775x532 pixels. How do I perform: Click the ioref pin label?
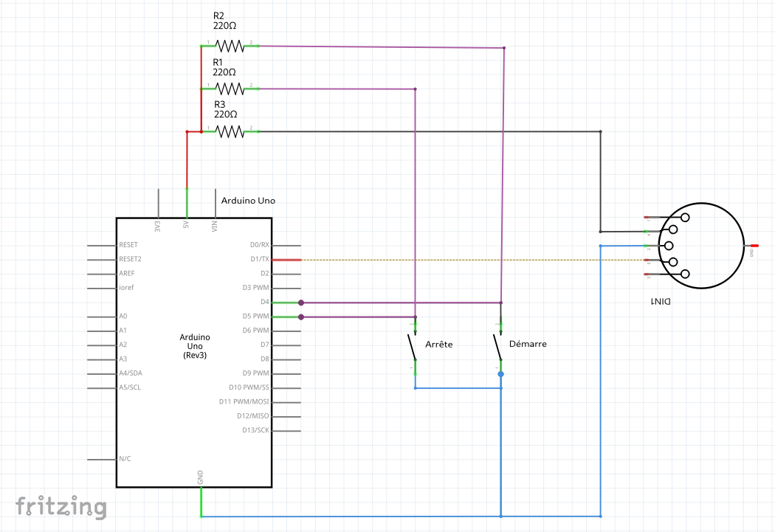126,288
